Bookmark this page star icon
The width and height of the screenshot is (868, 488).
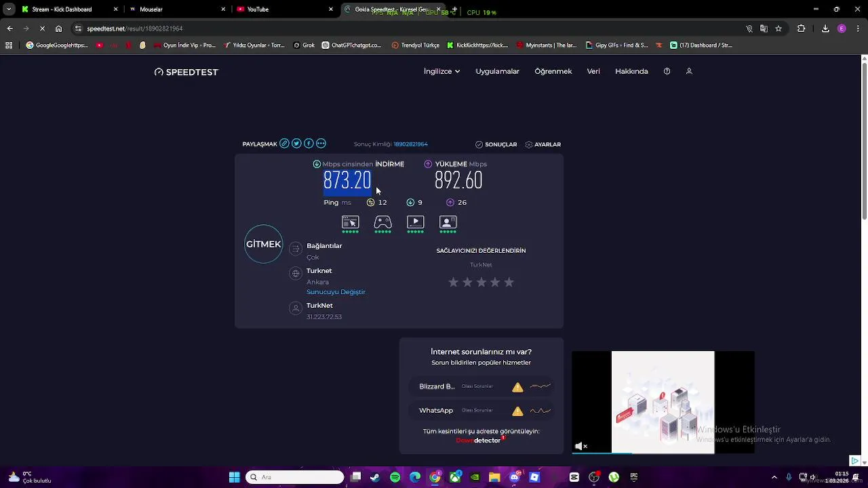point(778,28)
